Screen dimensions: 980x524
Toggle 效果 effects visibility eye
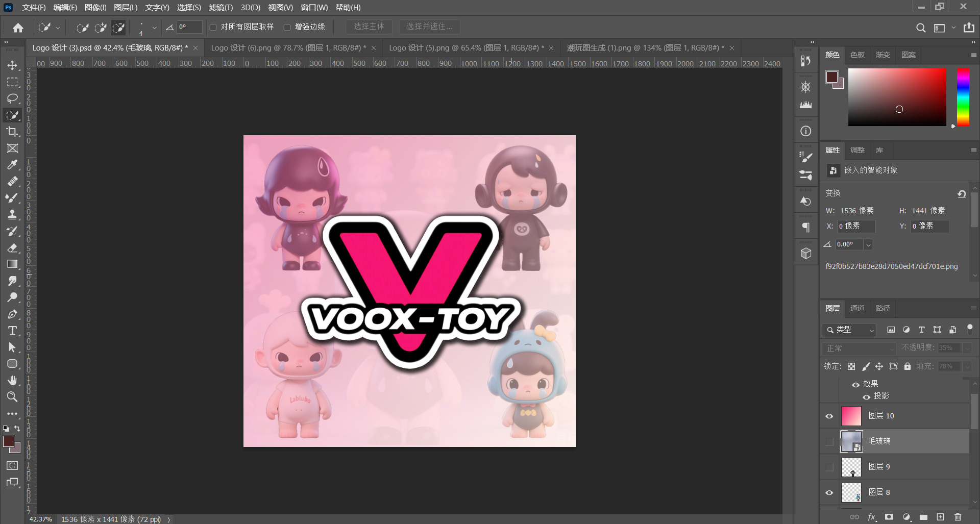coord(855,384)
